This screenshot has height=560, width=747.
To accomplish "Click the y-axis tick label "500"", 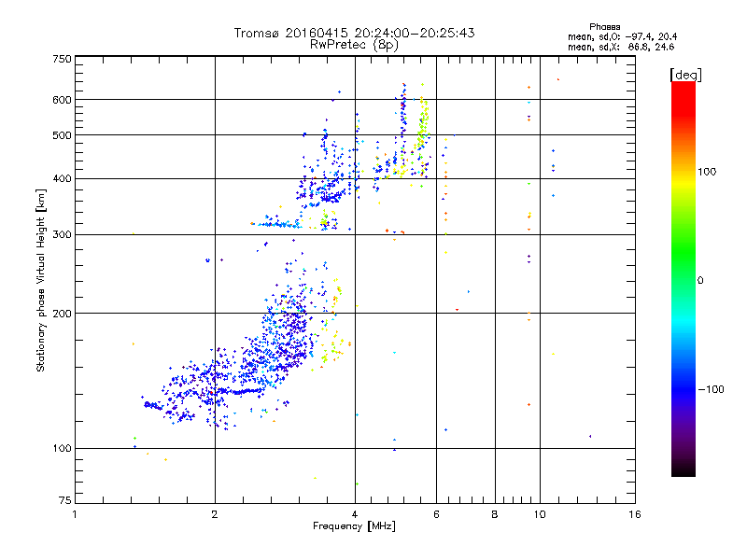I will point(62,135).
